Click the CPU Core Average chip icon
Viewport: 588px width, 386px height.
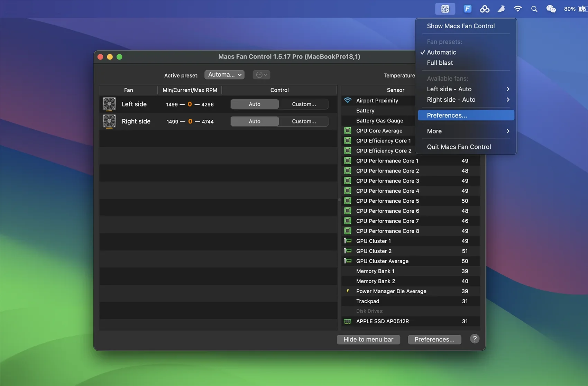pyautogui.click(x=348, y=130)
